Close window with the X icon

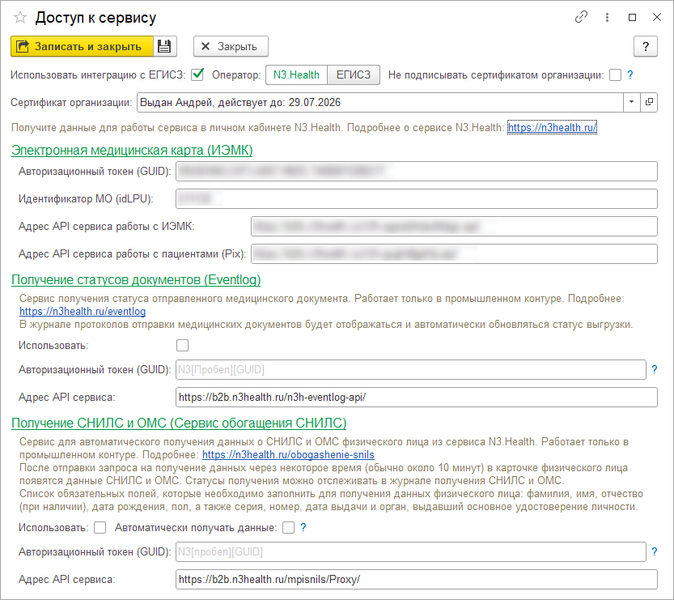(657, 17)
